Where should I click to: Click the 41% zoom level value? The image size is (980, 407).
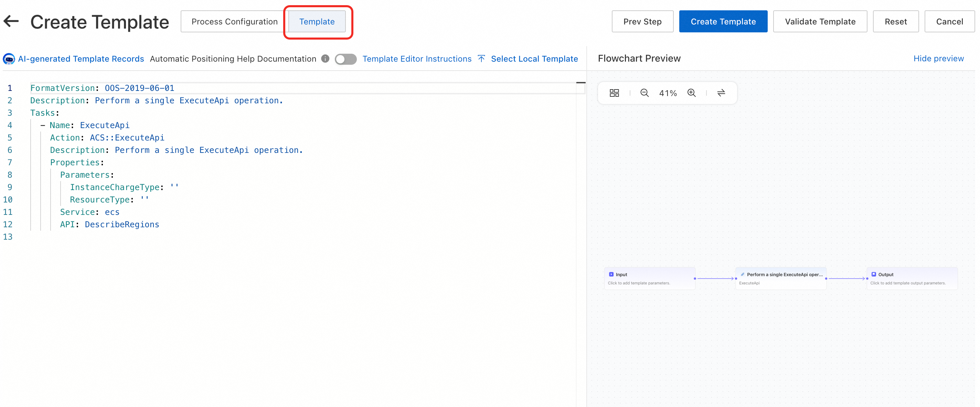pos(668,93)
